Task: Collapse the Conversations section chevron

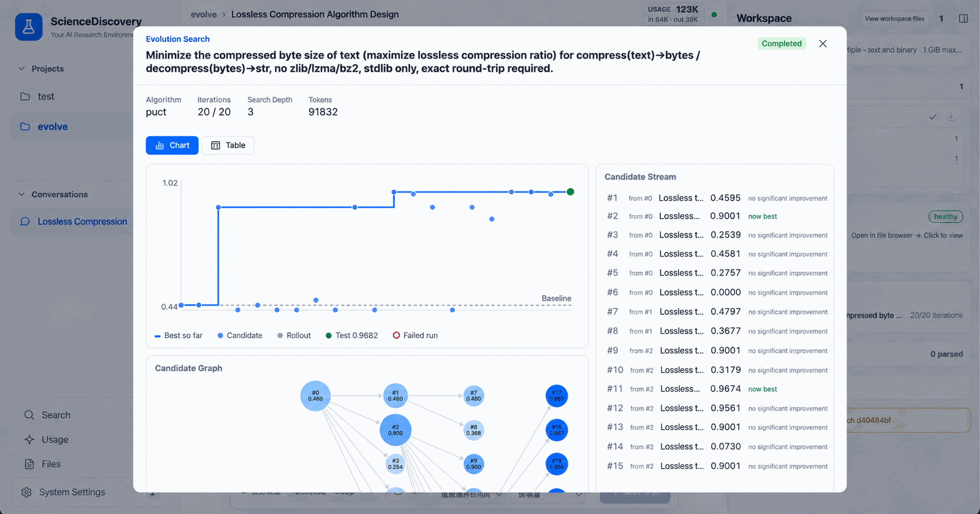Action: point(22,194)
